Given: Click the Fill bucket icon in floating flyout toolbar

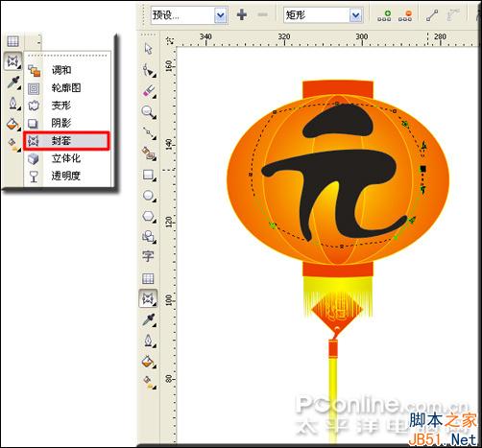Looking at the screenshot, I should click(12, 124).
